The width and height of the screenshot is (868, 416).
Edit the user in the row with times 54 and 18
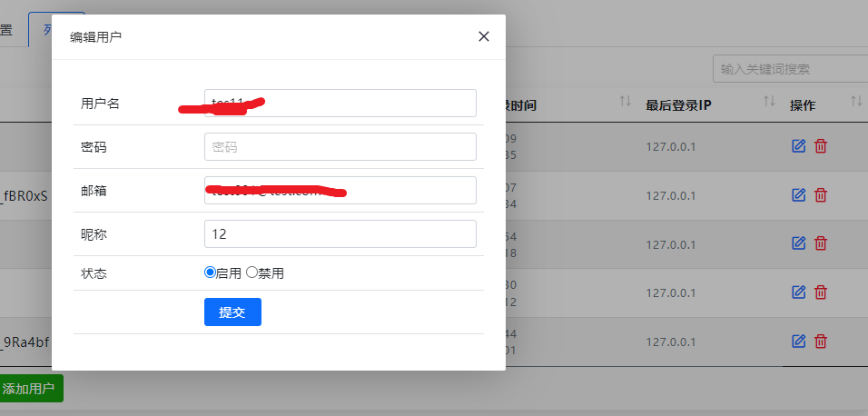point(798,243)
